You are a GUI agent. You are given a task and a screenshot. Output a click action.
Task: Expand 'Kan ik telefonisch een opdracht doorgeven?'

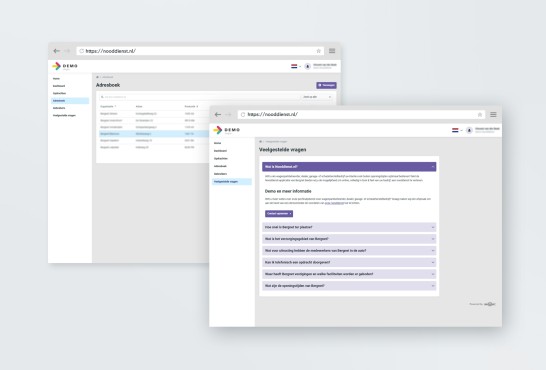[349, 262]
